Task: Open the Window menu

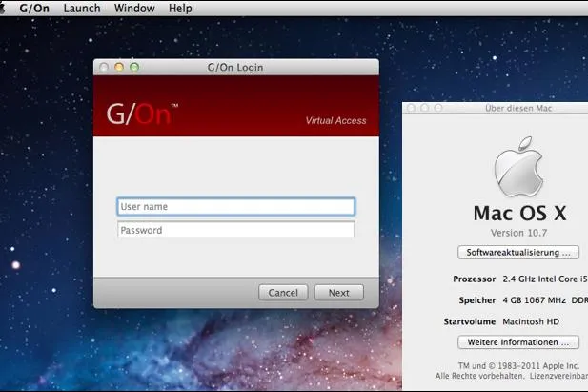Action: click(x=134, y=9)
